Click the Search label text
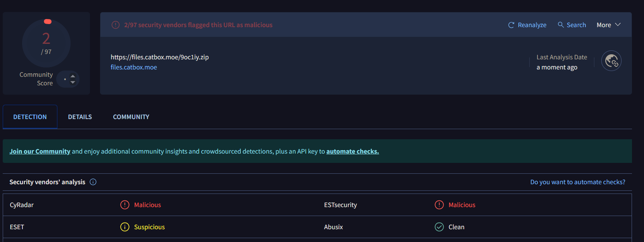Image resolution: width=644 pixels, height=242 pixels. point(576,25)
